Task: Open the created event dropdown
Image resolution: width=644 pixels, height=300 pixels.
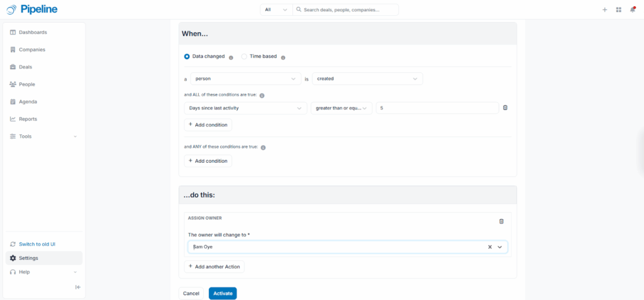Action: pos(367,79)
